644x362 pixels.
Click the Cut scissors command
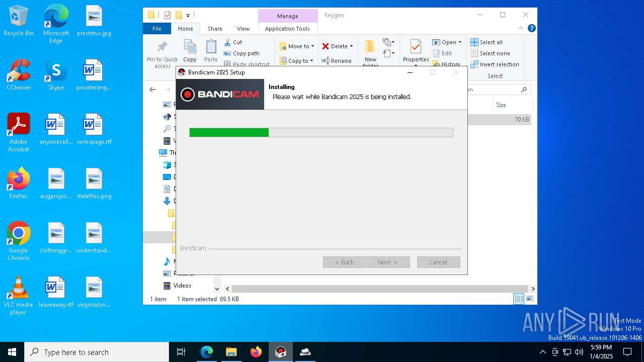point(233,42)
